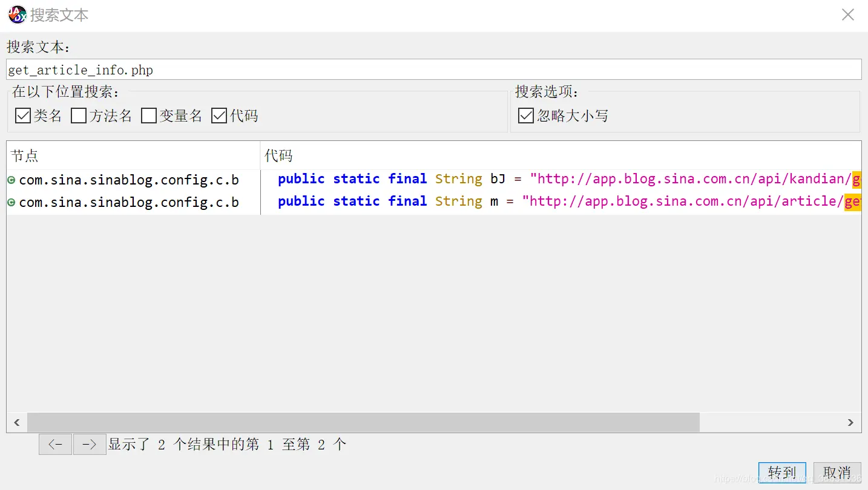Select the bJ kandian URL code row

(x=561, y=179)
